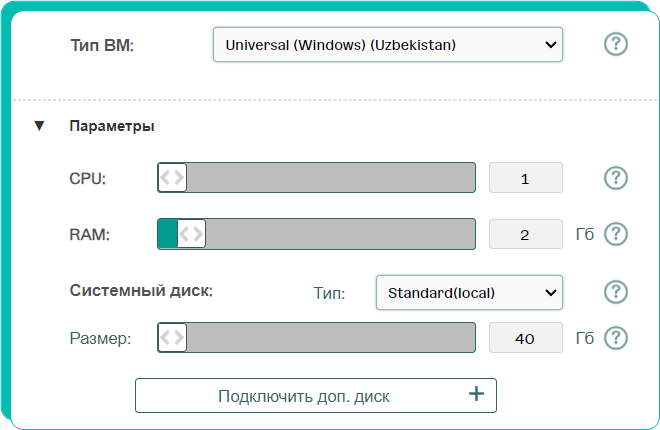
Task: Click the CPU value field showing 1
Action: 525,178
